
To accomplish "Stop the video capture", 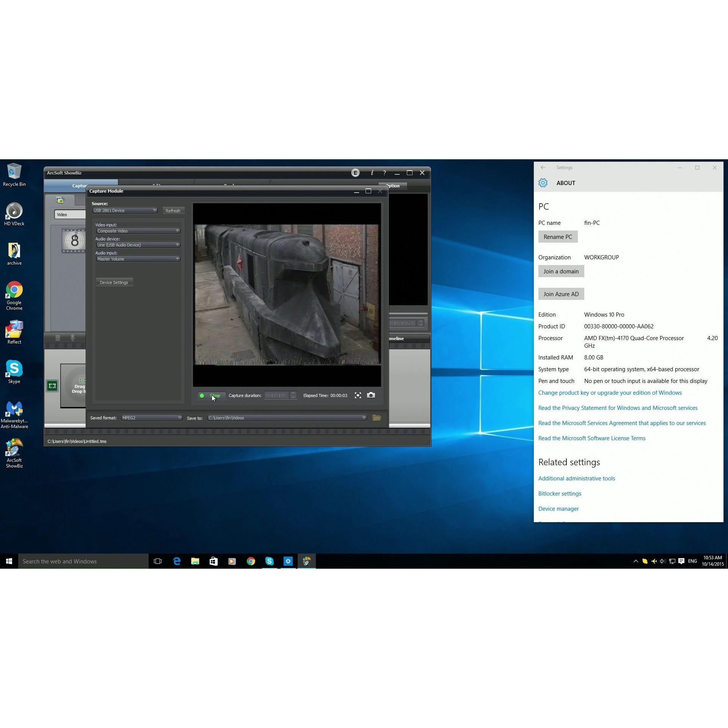I will pyautogui.click(x=212, y=395).
